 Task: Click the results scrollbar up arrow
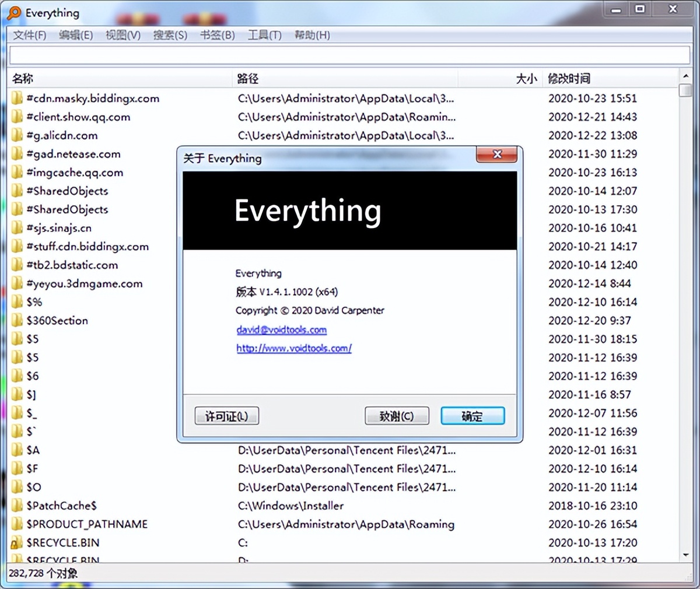pyautogui.click(x=685, y=77)
